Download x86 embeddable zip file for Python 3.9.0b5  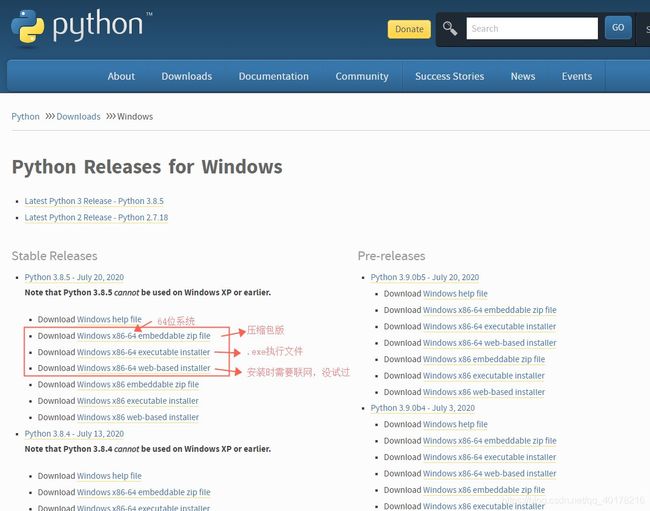point(484,359)
